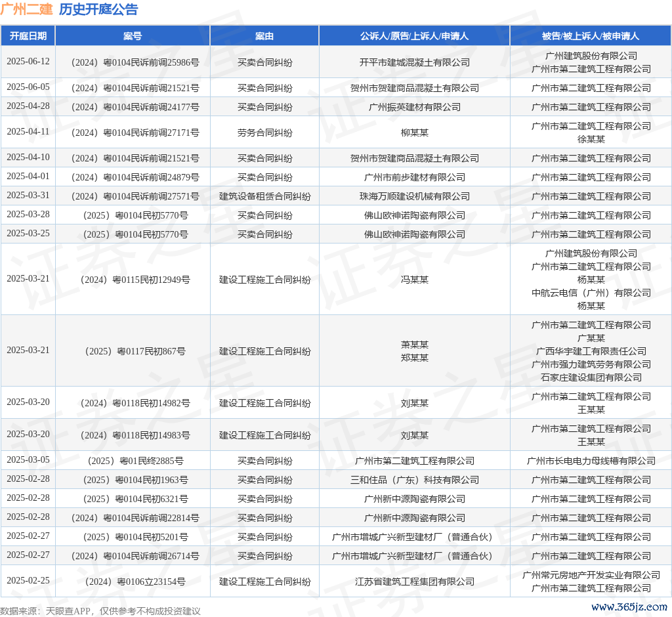Select the date 2025-03-28
The height and width of the screenshot is (617, 672).
28,214
